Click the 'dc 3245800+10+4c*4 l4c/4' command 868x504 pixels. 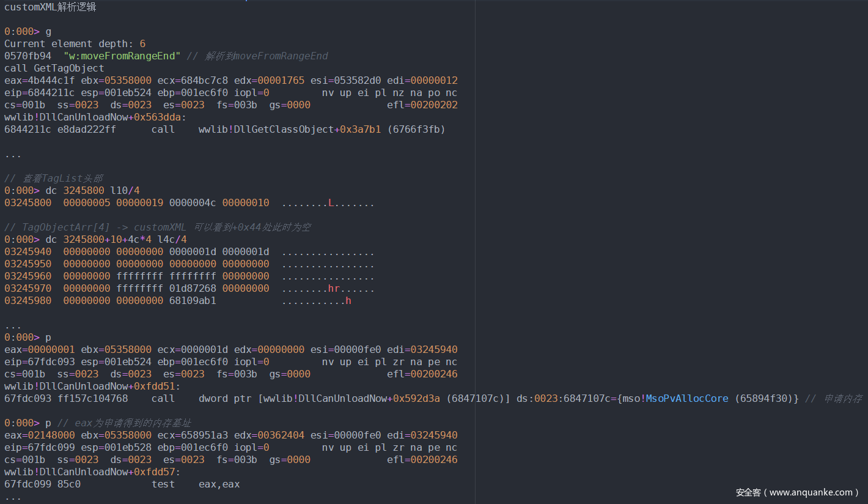click(116, 240)
